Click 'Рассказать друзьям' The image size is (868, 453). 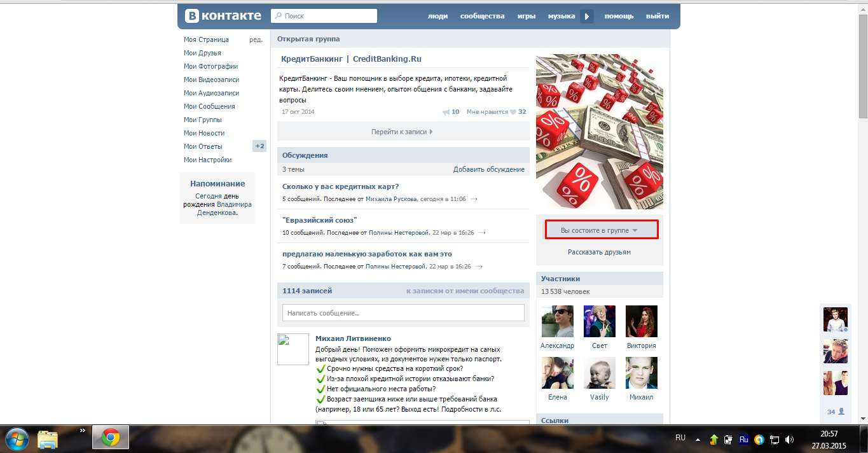pos(599,252)
